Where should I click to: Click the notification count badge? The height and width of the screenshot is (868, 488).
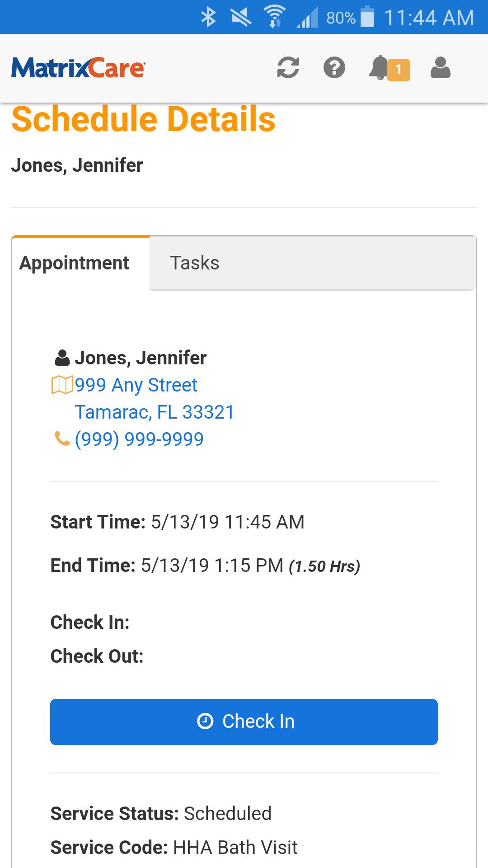click(x=399, y=70)
